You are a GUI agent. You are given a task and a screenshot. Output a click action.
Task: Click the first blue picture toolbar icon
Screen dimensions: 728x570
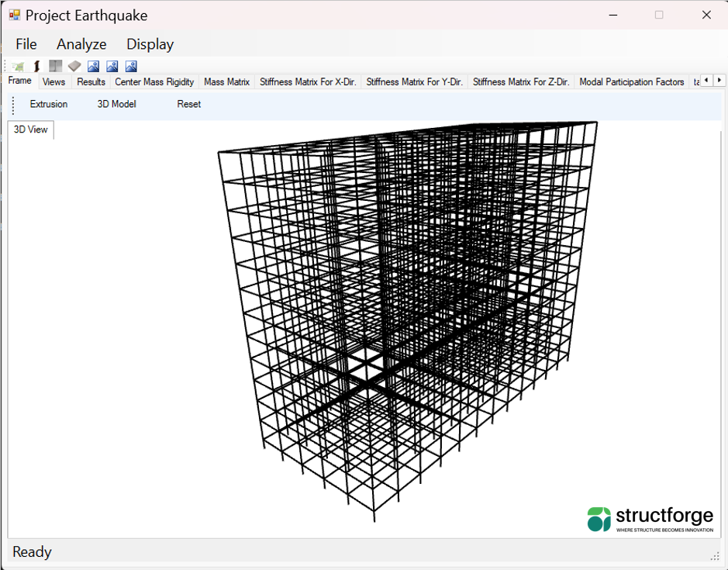click(93, 67)
